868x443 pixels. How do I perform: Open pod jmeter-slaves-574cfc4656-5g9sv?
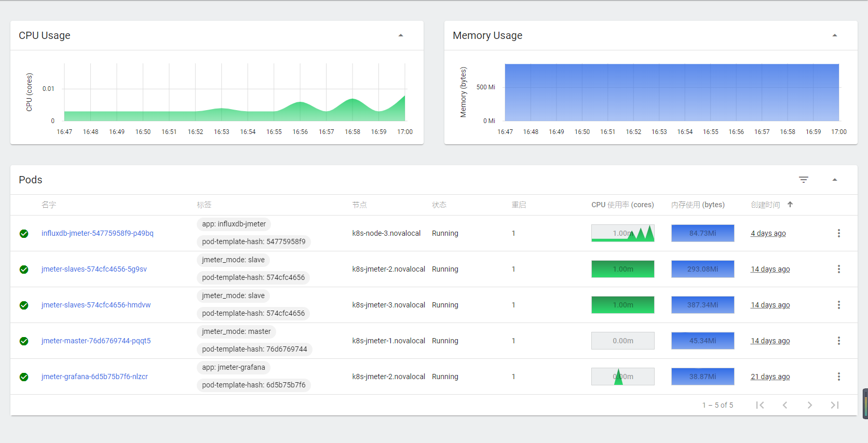(x=94, y=269)
